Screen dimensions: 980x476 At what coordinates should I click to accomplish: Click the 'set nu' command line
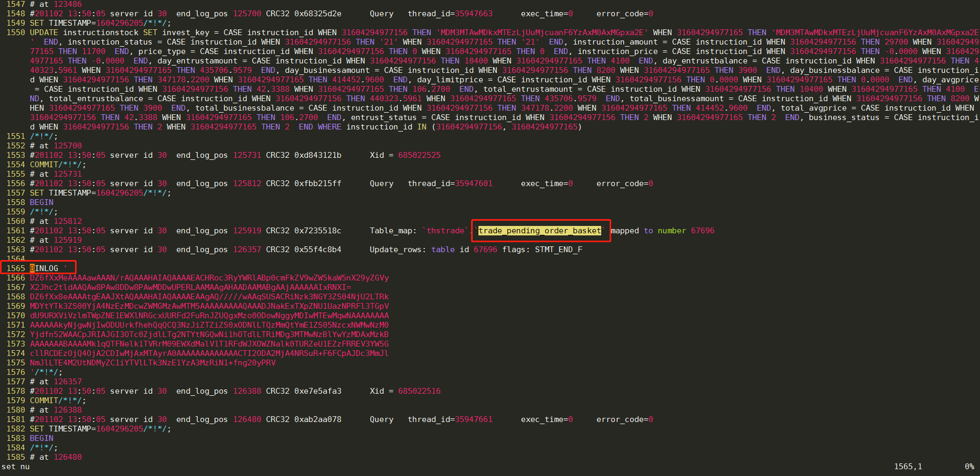click(x=16, y=467)
